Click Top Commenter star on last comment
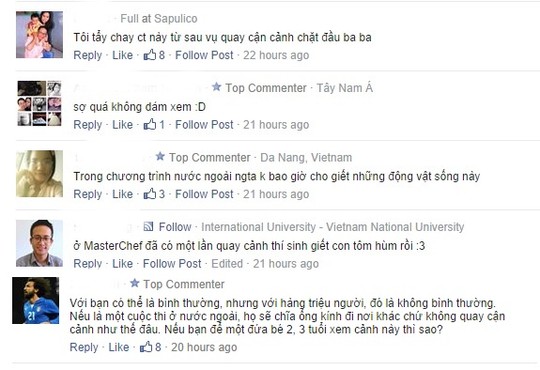Screen dimensions: 540x370 [x=135, y=283]
